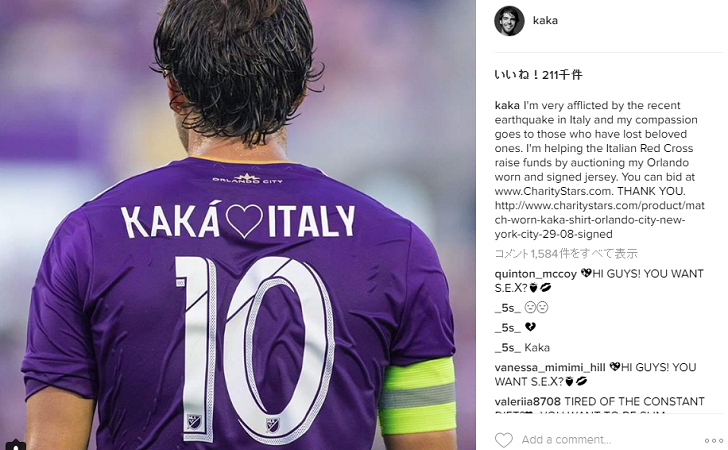Screen dimensions: 728x450
Task: Like the post with the heart icon
Action: (504, 439)
